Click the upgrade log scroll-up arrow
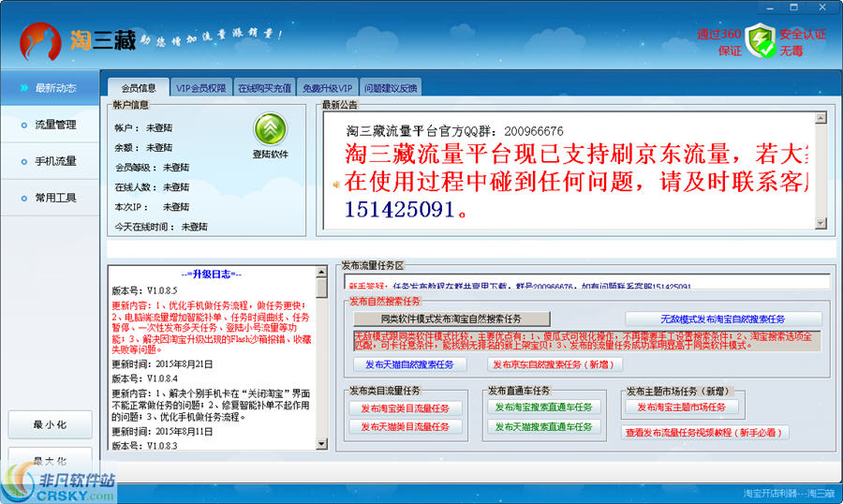Image resolution: width=843 pixels, height=504 pixels. [x=321, y=272]
